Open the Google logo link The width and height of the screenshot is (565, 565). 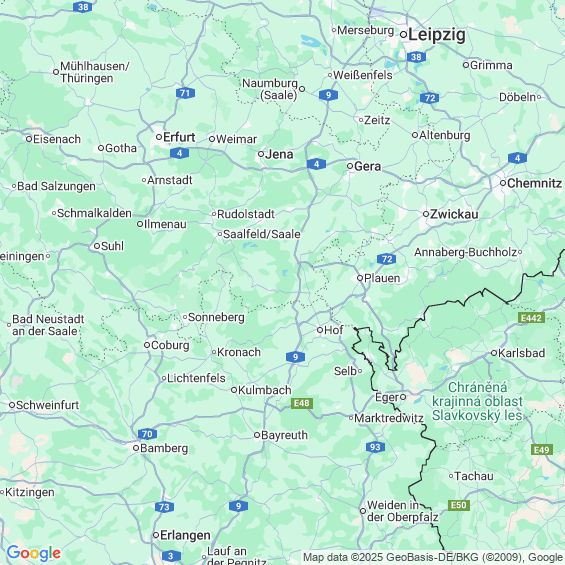click(x=34, y=553)
